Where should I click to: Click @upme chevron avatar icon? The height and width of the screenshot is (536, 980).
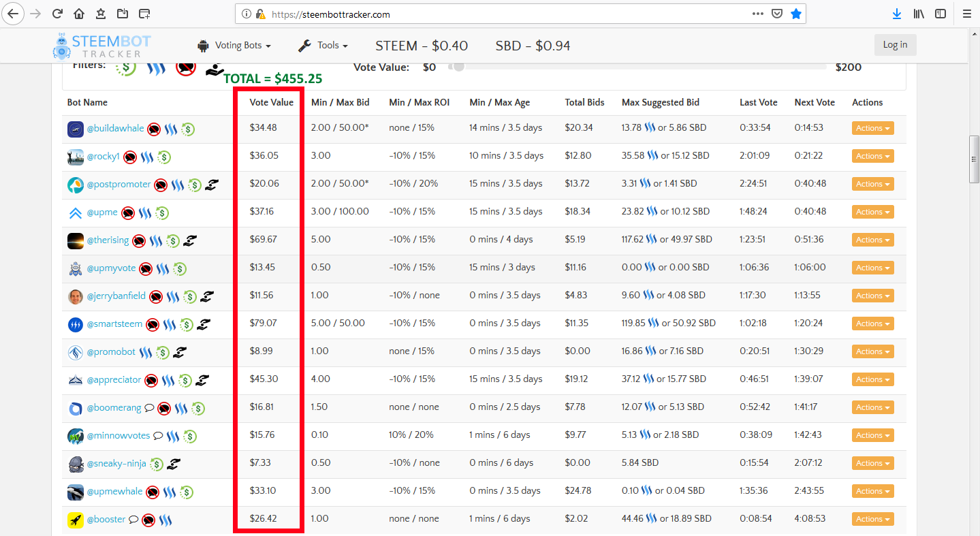click(x=76, y=212)
